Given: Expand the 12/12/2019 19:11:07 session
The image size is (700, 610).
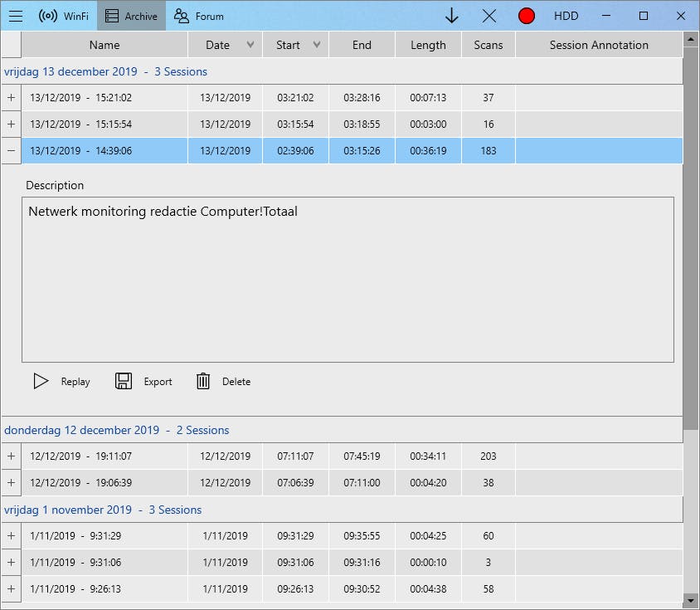Looking at the screenshot, I should [x=11, y=456].
